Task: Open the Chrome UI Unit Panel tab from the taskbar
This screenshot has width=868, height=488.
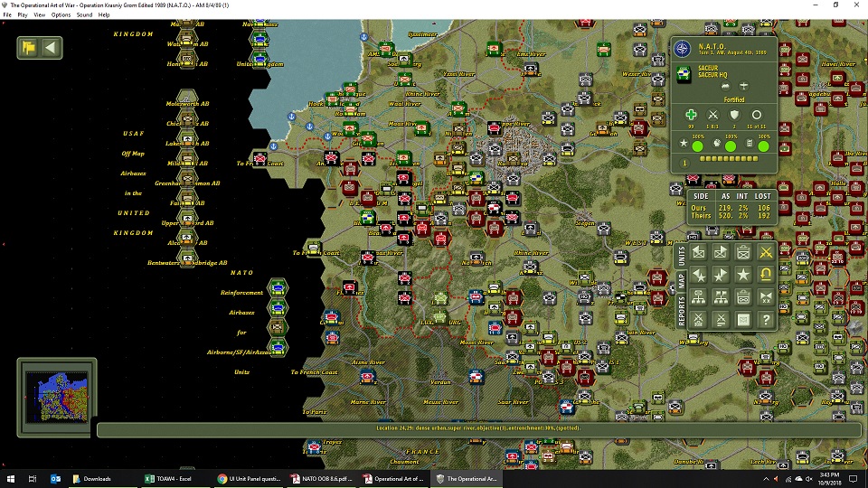Action: pos(248,479)
